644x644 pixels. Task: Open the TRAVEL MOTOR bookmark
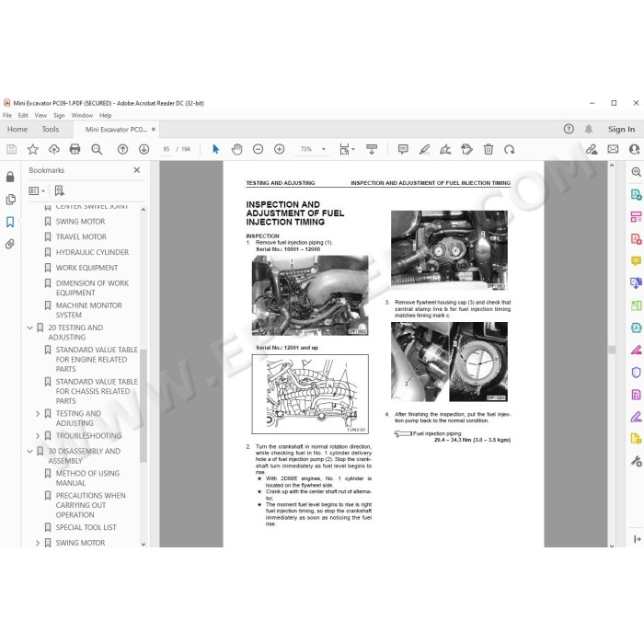(x=81, y=237)
